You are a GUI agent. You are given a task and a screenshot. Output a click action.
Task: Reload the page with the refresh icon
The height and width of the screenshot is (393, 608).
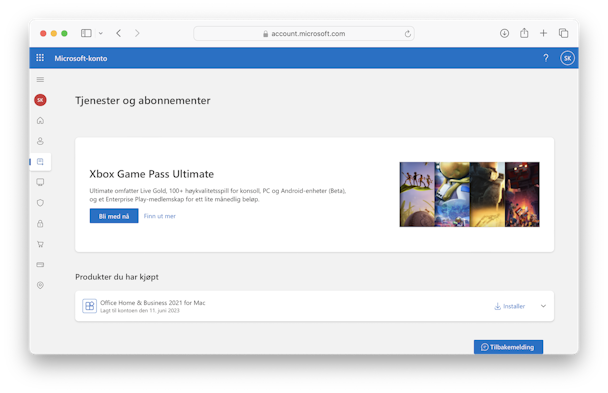(x=408, y=34)
